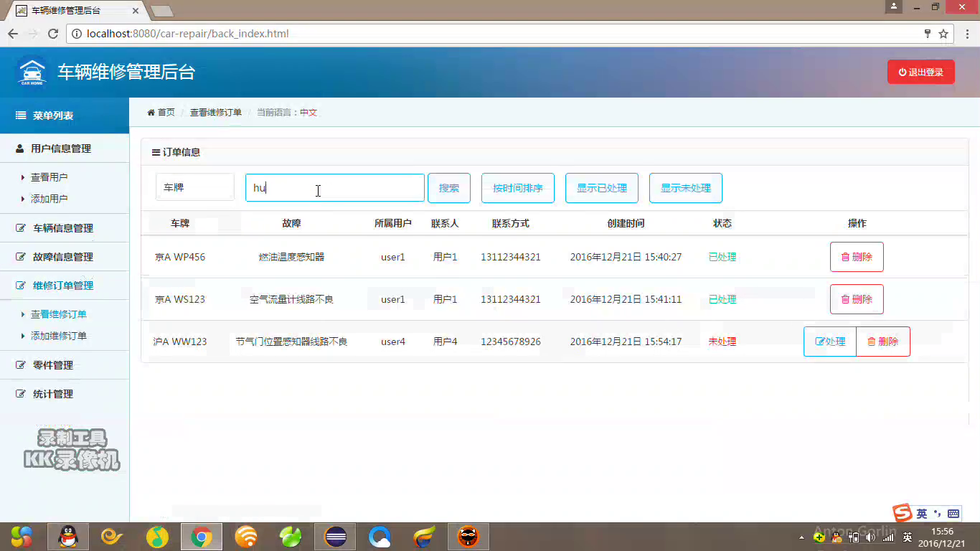This screenshot has height=551, width=980.
Task: Filter with 显示已处理 button
Action: 602,188
